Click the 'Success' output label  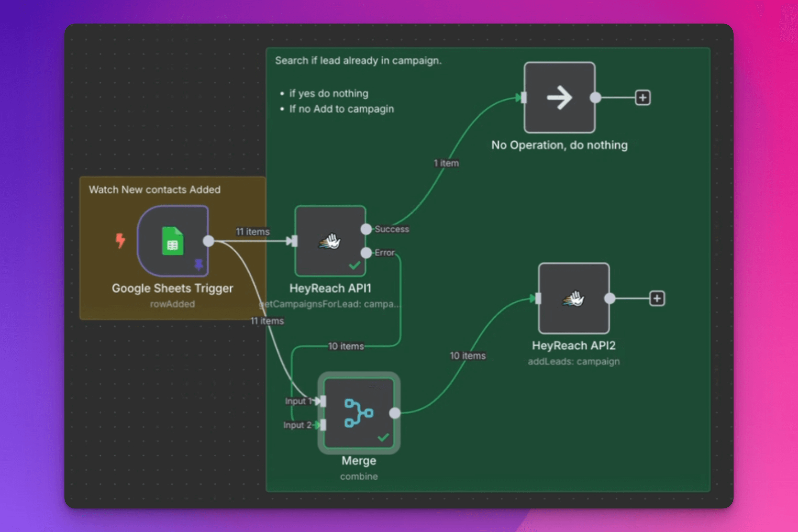click(392, 229)
